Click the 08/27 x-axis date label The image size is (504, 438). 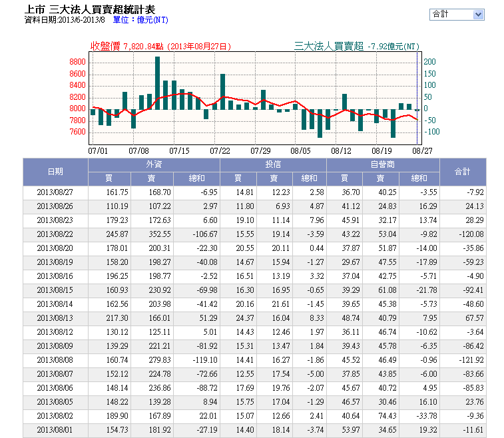coord(422,150)
